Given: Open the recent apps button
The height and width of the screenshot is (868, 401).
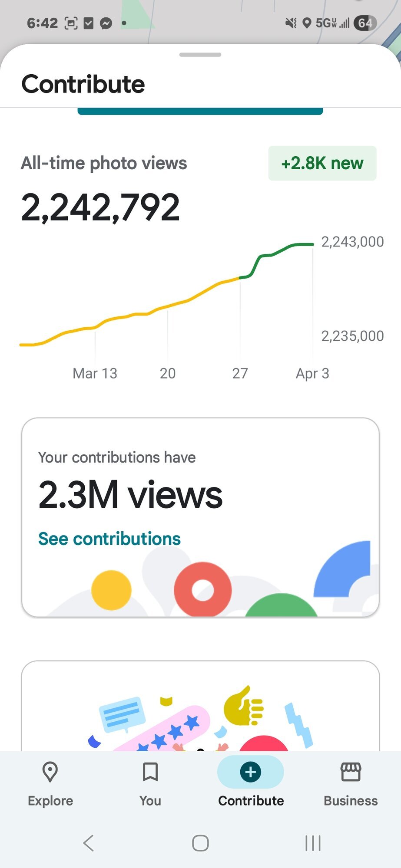Looking at the screenshot, I should (x=313, y=843).
